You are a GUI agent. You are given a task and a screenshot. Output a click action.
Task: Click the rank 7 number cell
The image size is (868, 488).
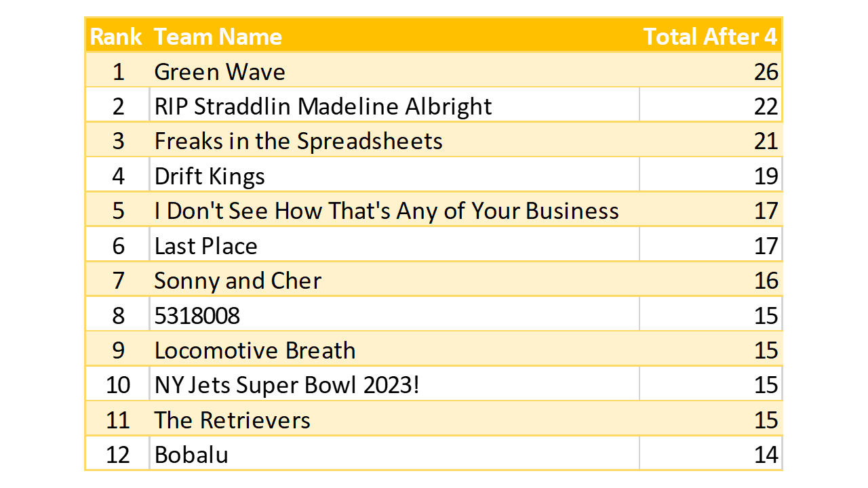click(118, 281)
